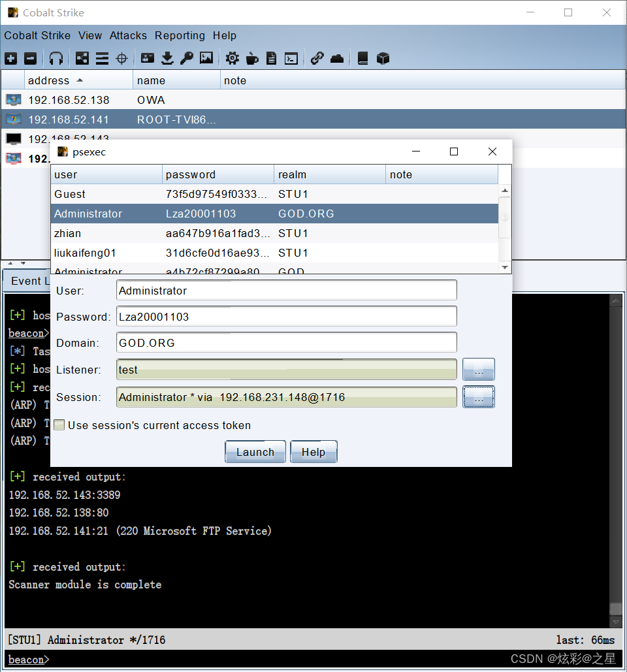627x672 pixels.
Task: Sort credentials by the psexec note column
Action: (442, 174)
